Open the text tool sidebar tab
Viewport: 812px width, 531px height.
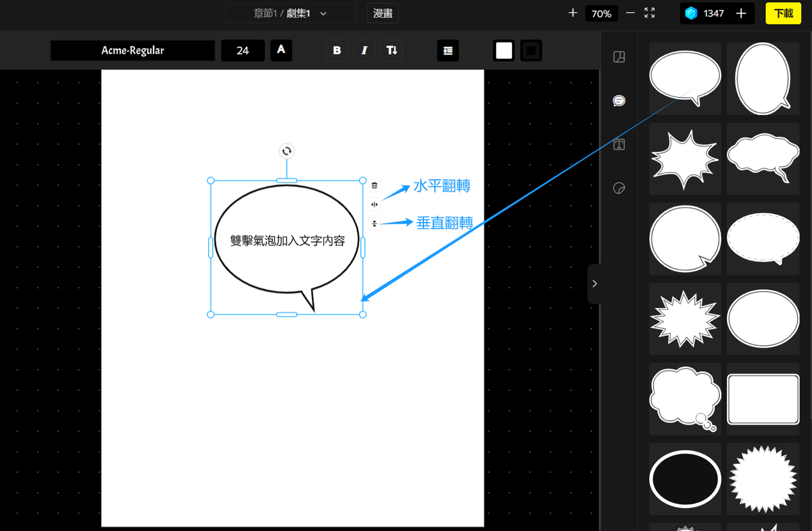(x=619, y=144)
